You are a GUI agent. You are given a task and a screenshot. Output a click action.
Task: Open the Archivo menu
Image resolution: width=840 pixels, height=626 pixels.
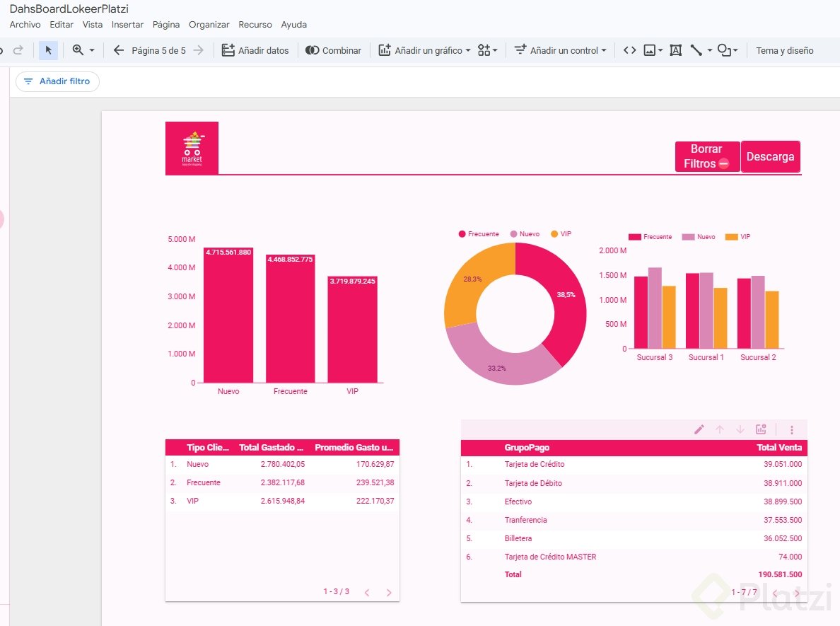coord(25,25)
